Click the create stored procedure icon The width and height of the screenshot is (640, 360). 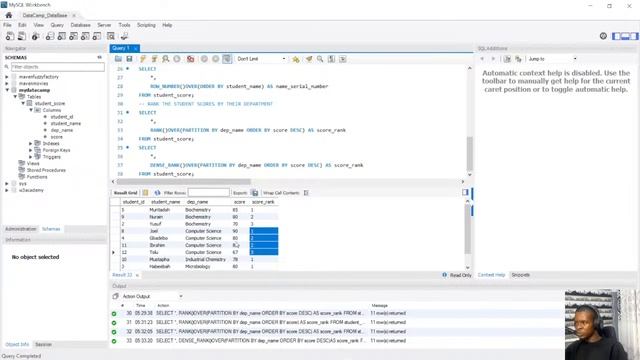[x=85, y=36]
